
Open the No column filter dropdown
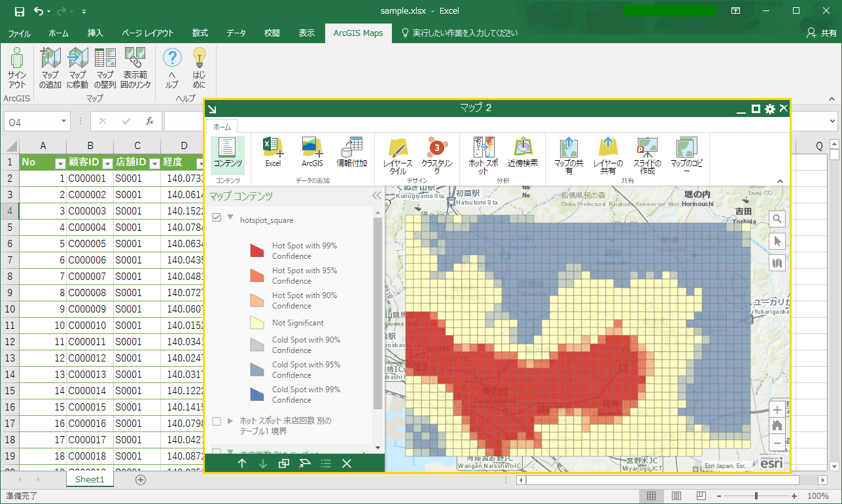60,163
